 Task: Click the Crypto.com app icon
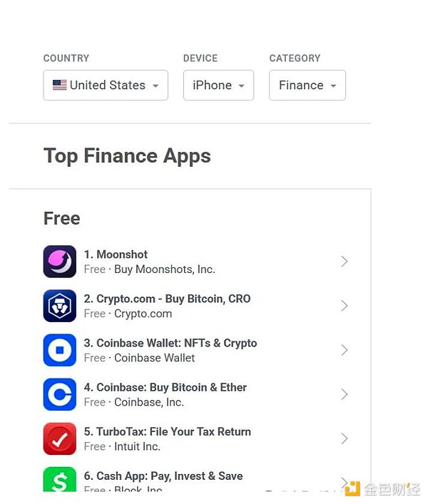click(60, 306)
